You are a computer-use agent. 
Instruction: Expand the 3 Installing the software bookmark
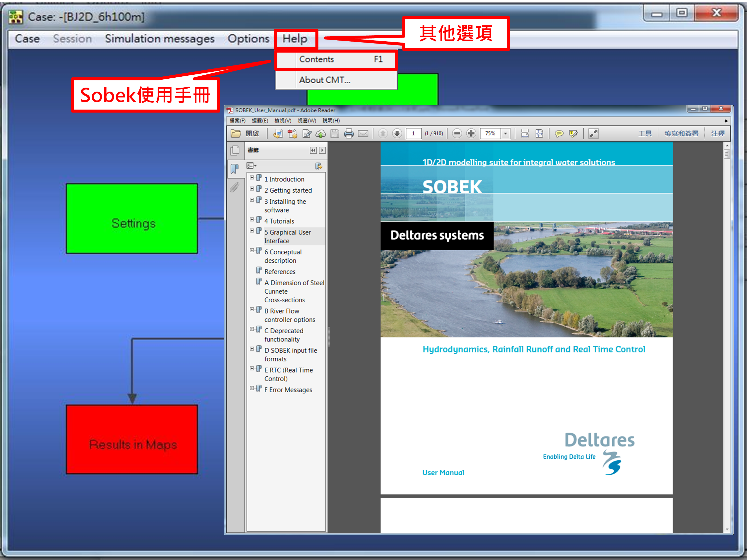coord(252,200)
